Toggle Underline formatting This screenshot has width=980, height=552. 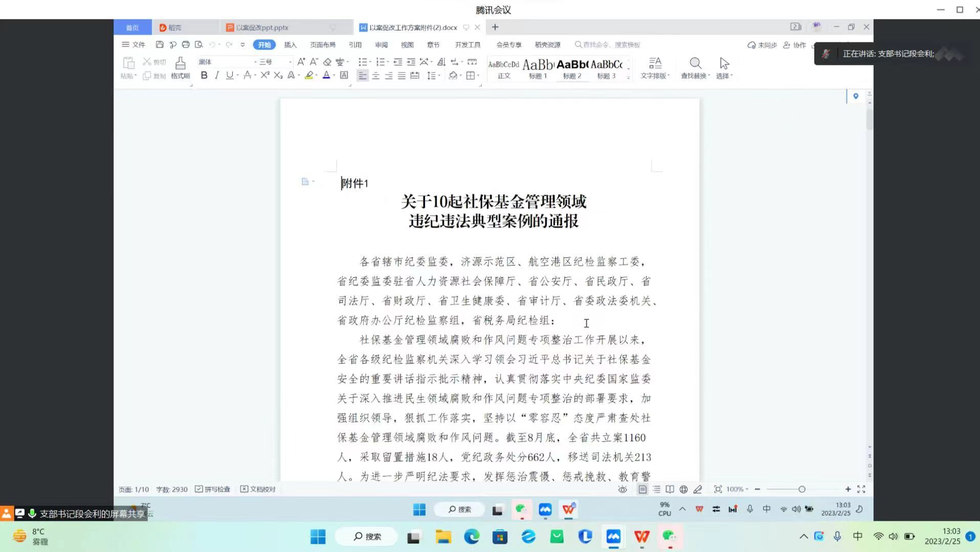tap(230, 75)
